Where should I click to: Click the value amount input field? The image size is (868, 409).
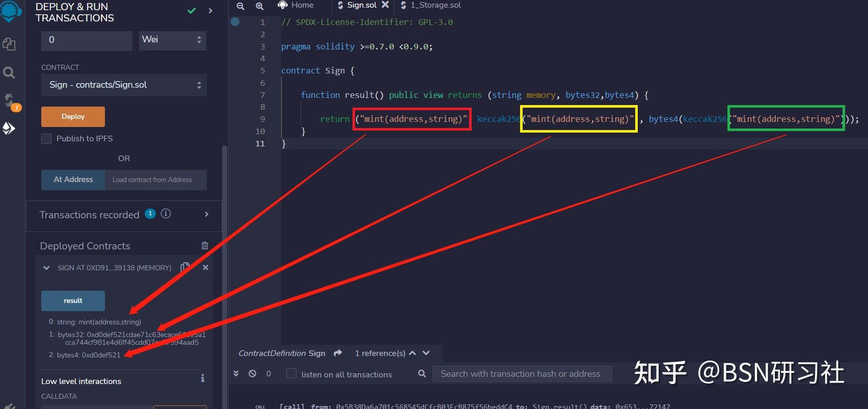87,40
